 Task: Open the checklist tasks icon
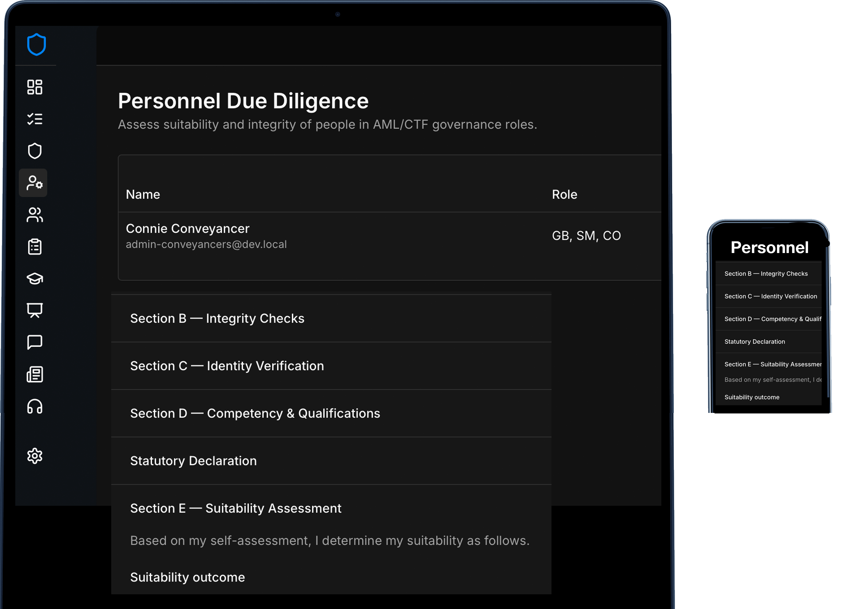pyautogui.click(x=35, y=119)
